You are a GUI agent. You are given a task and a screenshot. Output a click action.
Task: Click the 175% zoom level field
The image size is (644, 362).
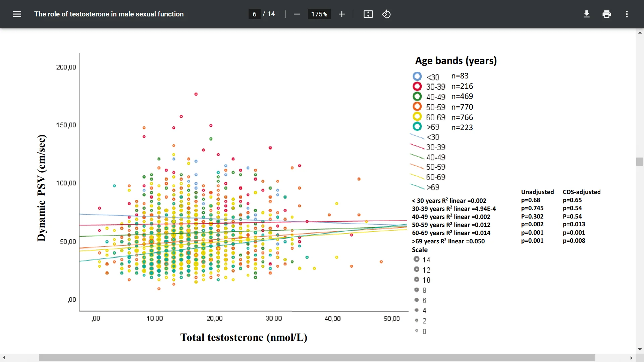[319, 14]
